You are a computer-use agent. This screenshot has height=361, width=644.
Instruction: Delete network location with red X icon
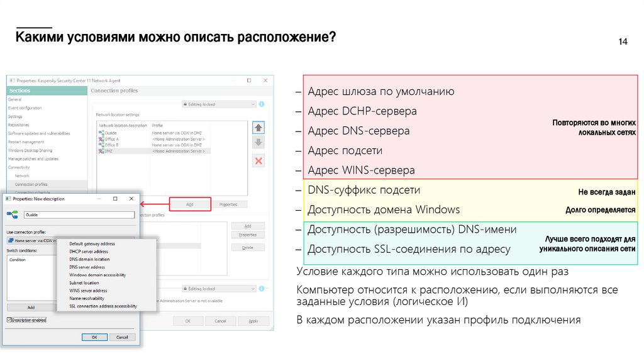pos(258,161)
